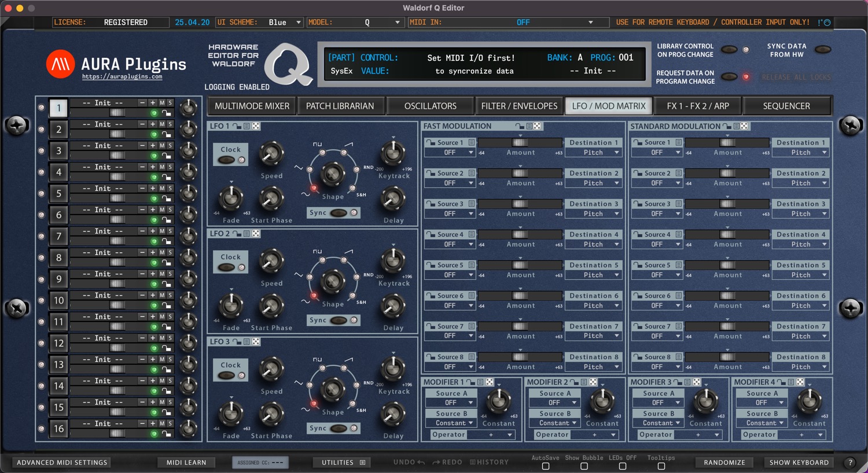Click Standard Modulation dice icon

coord(744,126)
